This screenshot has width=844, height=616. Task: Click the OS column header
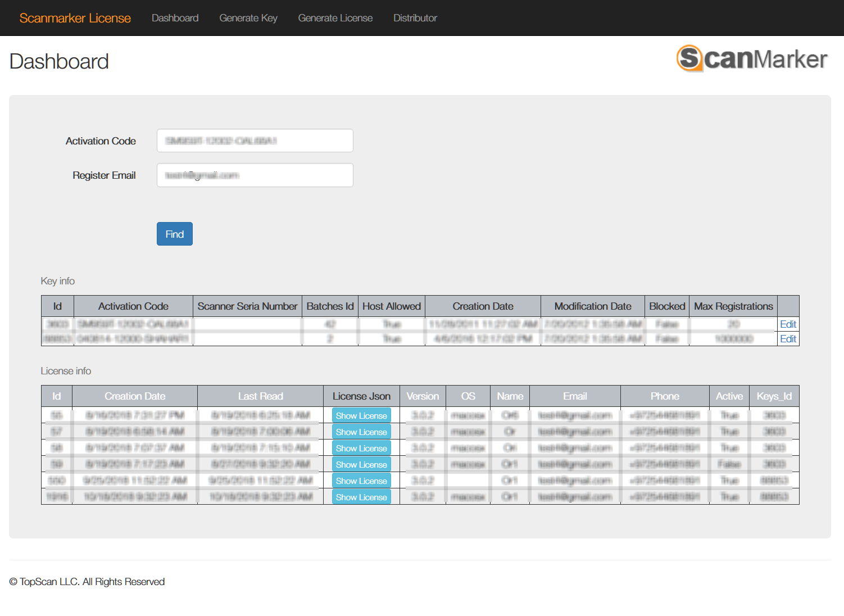pyautogui.click(x=468, y=396)
